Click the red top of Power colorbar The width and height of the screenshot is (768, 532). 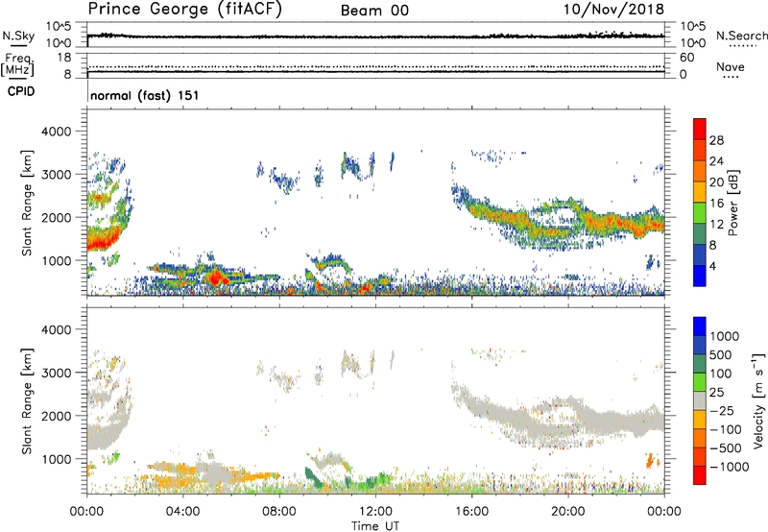(x=700, y=129)
